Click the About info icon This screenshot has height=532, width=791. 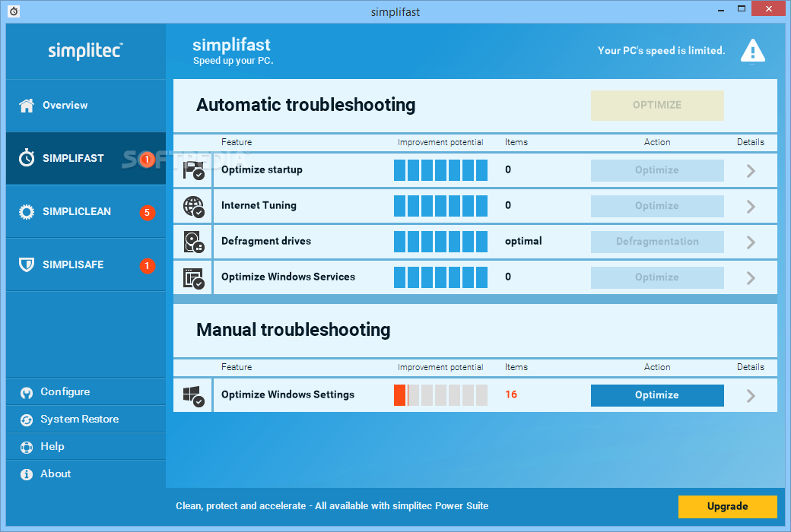coord(27,474)
